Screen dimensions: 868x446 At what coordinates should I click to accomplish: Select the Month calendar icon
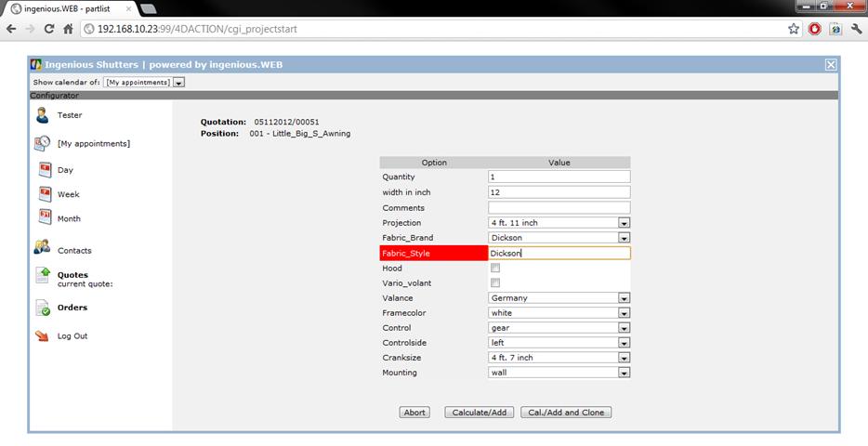click(x=45, y=218)
